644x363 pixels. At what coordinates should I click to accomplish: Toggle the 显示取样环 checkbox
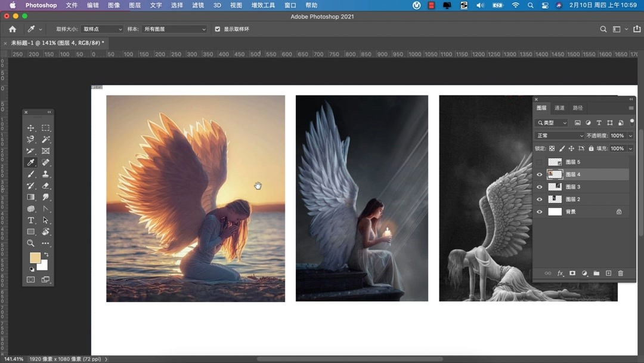pos(217,29)
